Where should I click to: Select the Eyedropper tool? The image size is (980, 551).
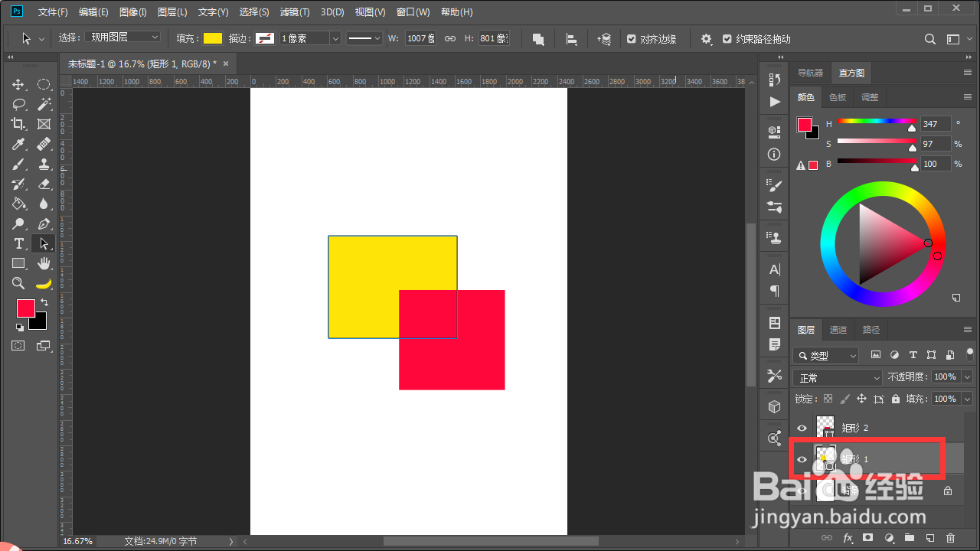(18, 144)
